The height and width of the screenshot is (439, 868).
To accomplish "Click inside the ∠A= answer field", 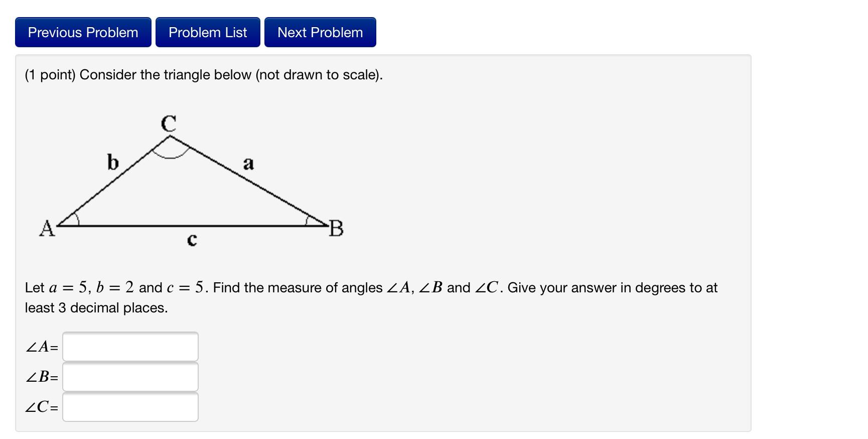I will click(x=129, y=346).
